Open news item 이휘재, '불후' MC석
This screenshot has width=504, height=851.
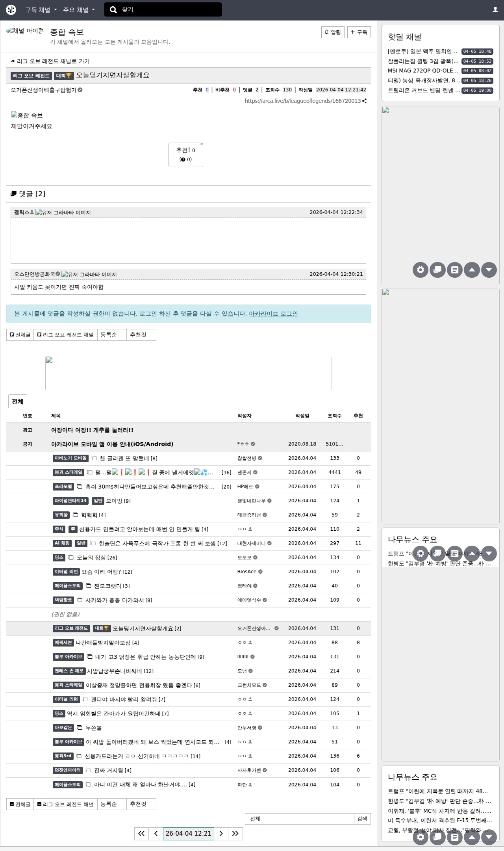click(439, 811)
